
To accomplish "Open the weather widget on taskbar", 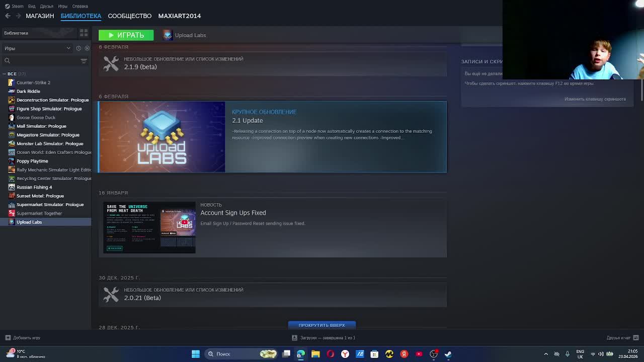I will coord(25,354).
